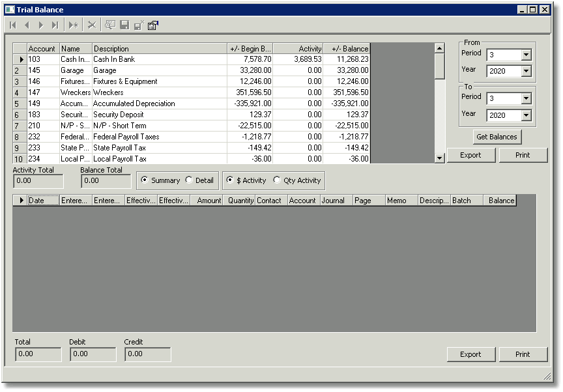
Task: Click the Journal column header
Action: [336, 201]
